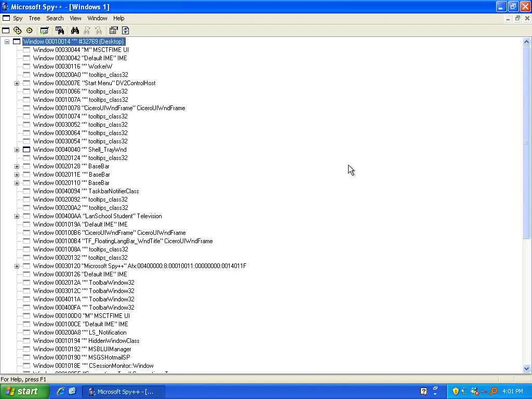This screenshot has width=532, height=399.
Task: Select Window 000200A0 tooltips_class32 row
Action: pyautogui.click(x=81, y=75)
